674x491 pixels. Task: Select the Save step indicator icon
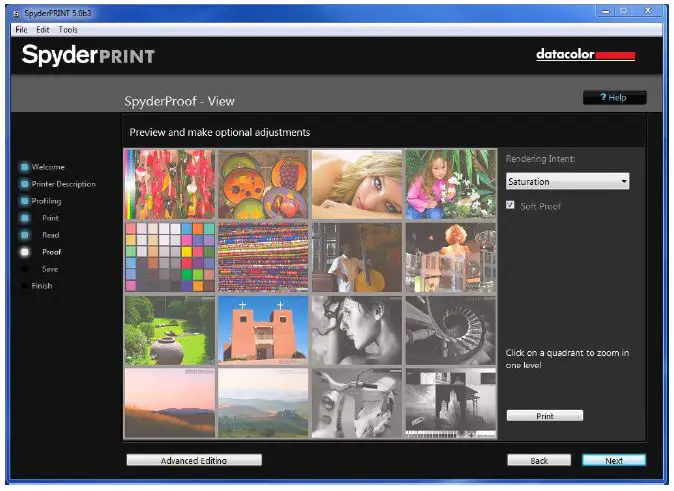click(25, 269)
